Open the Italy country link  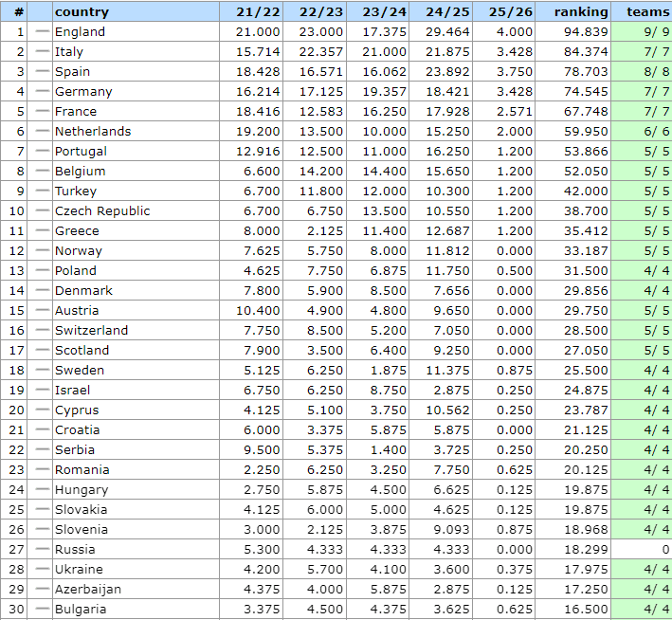pyautogui.click(x=69, y=52)
